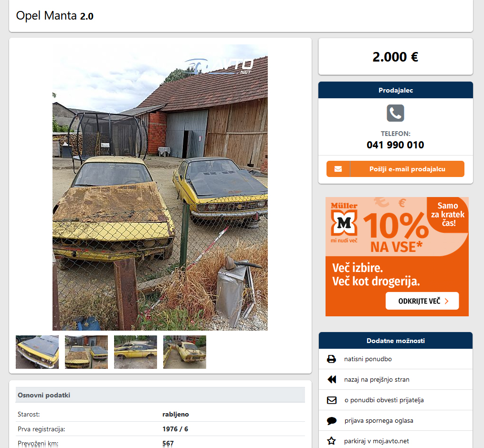Click the envelope icon to notify a friend
The width and height of the screenshot is (484, 448).
click(x=332, y=400)
